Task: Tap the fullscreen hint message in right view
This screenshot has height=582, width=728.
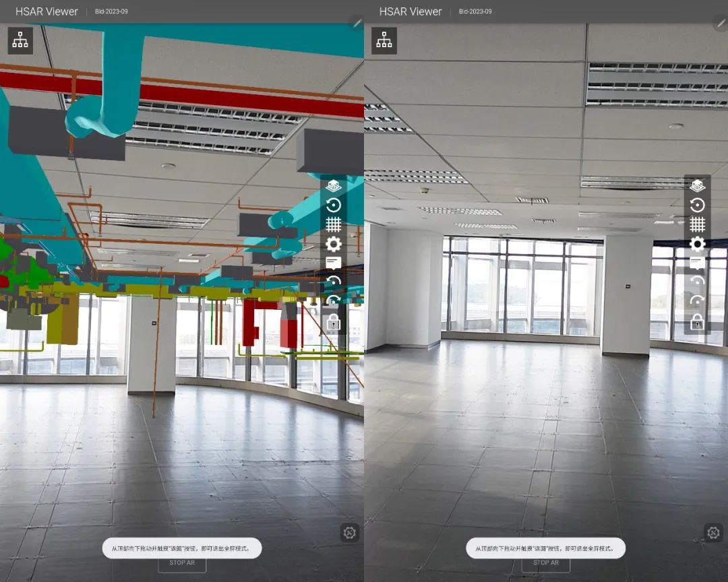Action: coord(545,548)
